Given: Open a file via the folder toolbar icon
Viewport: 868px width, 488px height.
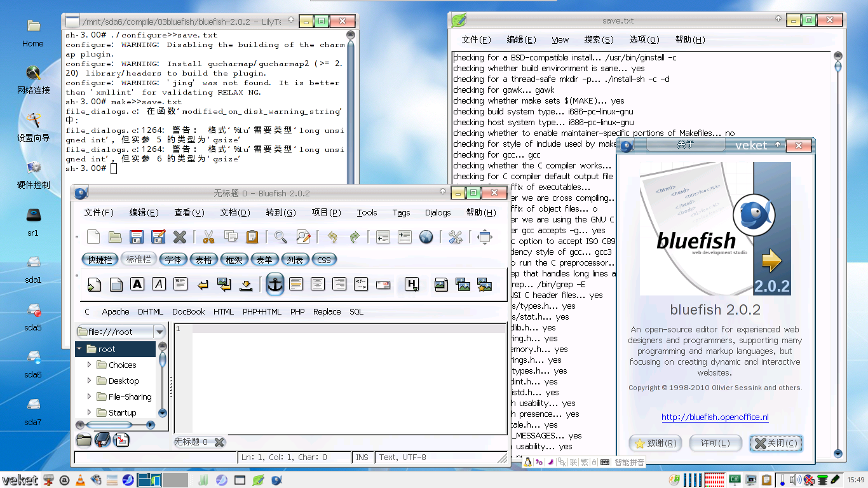Looking at the screenshot, I should (115, 237).
